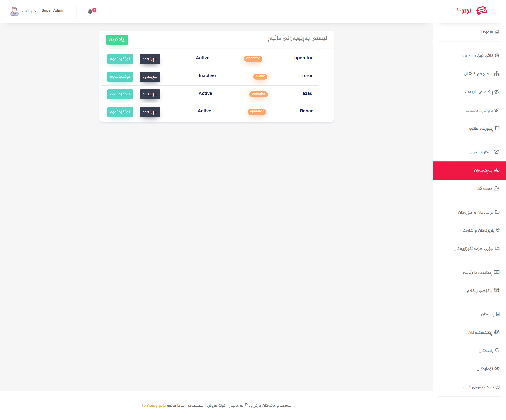Click the users group icon in sidebar
506x420 pixels.
497,152
